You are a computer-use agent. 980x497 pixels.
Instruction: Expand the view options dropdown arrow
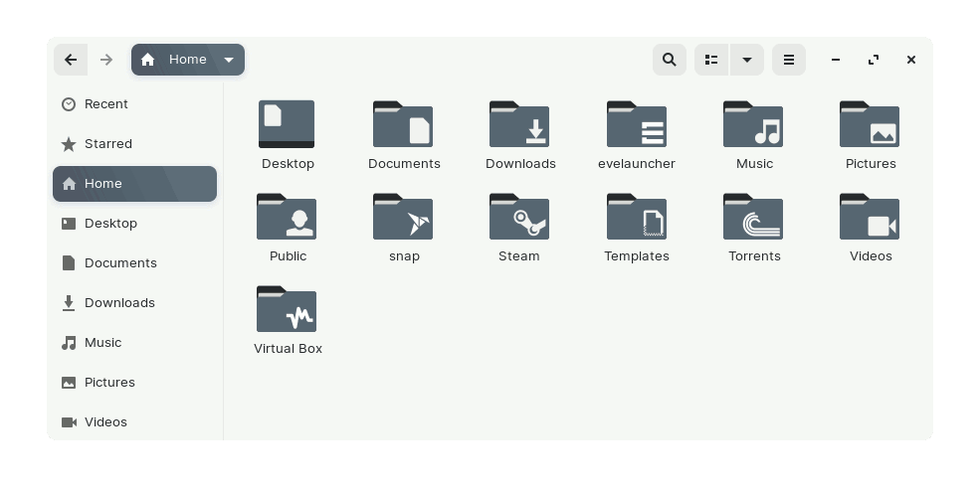(747, 60)
